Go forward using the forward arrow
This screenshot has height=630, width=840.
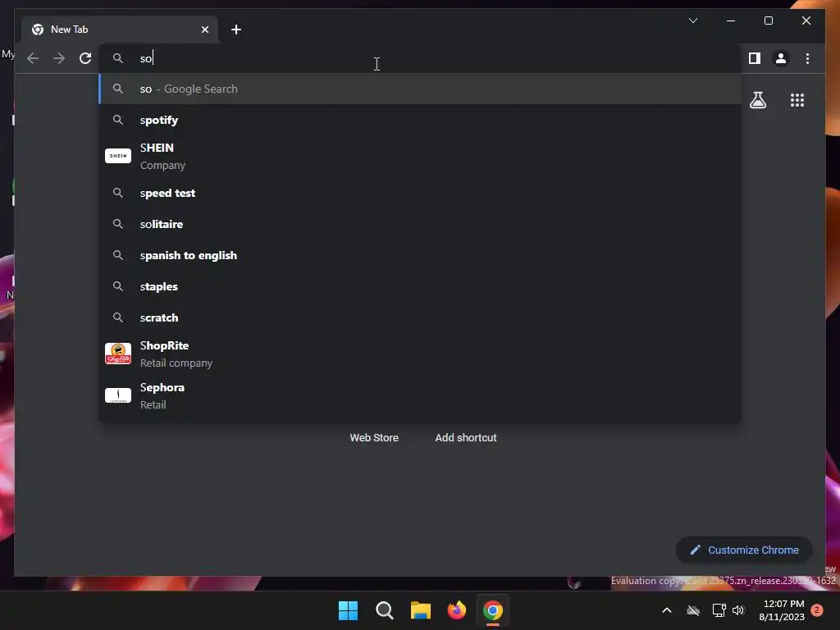click(x=59, y=58)
